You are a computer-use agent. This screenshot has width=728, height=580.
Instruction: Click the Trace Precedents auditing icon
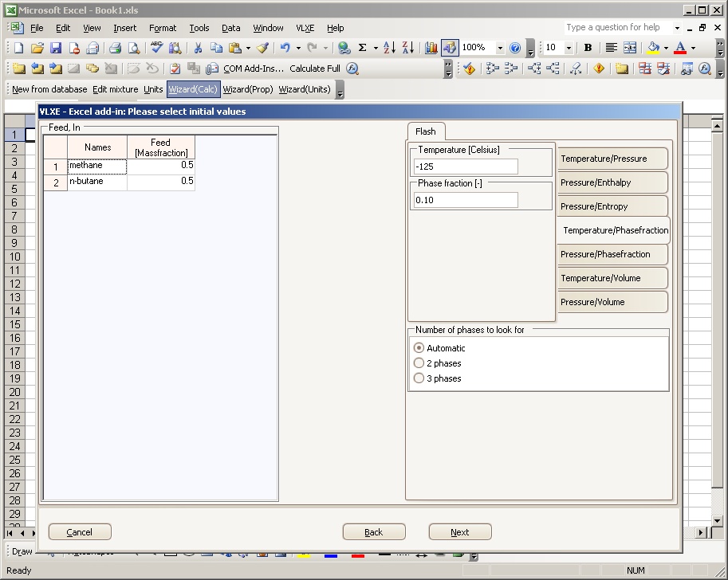(492, 69)
